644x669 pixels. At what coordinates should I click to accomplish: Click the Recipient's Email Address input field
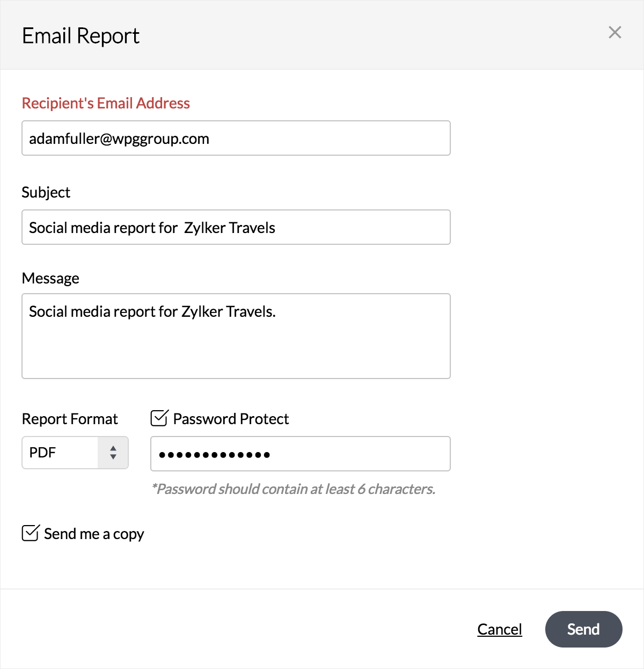[236, 139]
